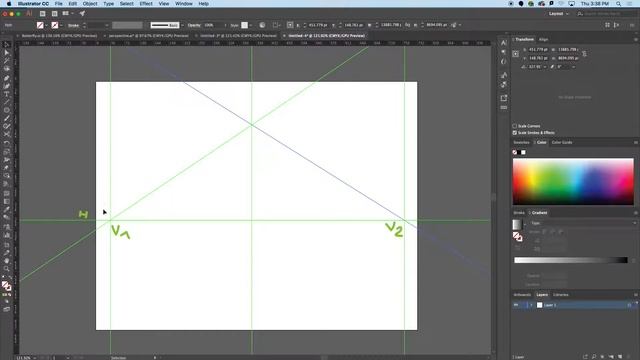Switch to the Align panel tab
The image size is (640, 360).
click(544, 40)
